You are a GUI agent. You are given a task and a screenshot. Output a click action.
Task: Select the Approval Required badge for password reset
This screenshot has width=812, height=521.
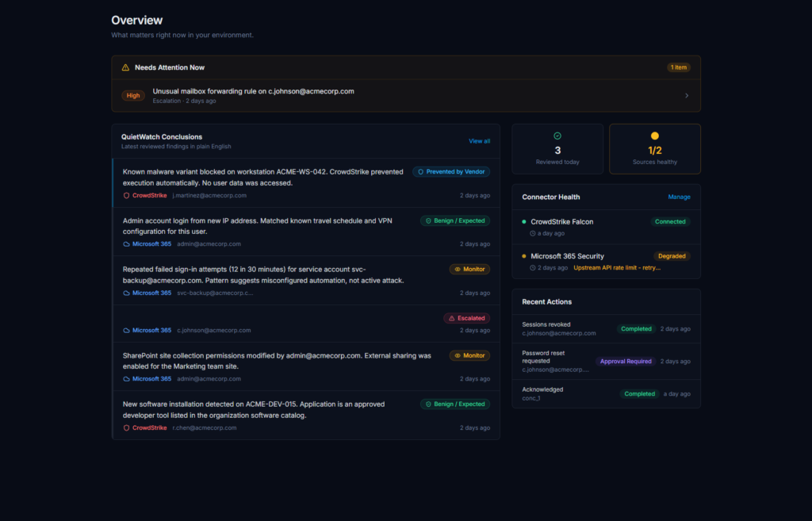[x=626, y=362]
